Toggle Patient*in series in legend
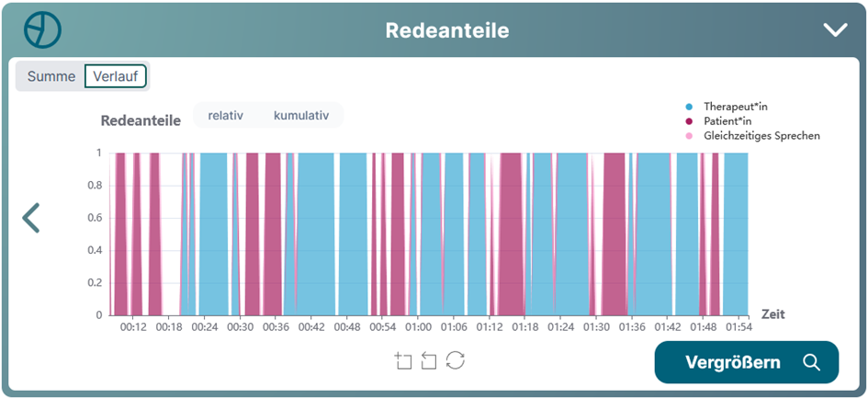This screenshot has height=399, width=868. click(727, 121)
